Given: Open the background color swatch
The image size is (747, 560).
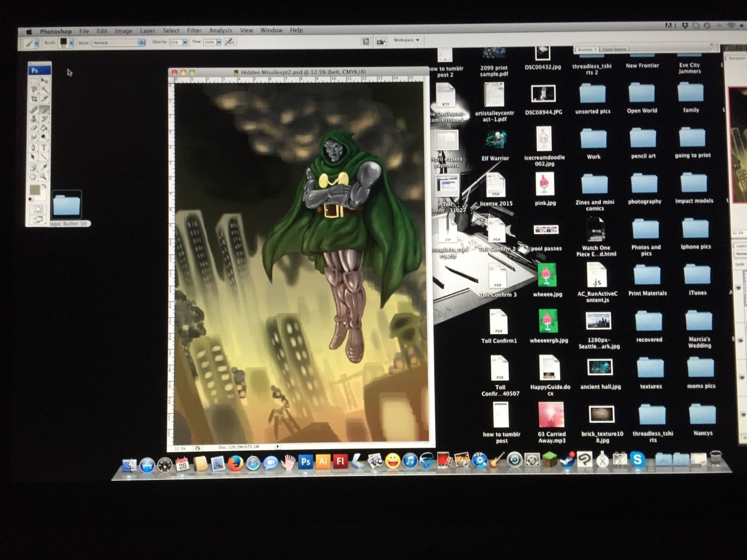Looking at the screenshot, I should tap(42, 198).
